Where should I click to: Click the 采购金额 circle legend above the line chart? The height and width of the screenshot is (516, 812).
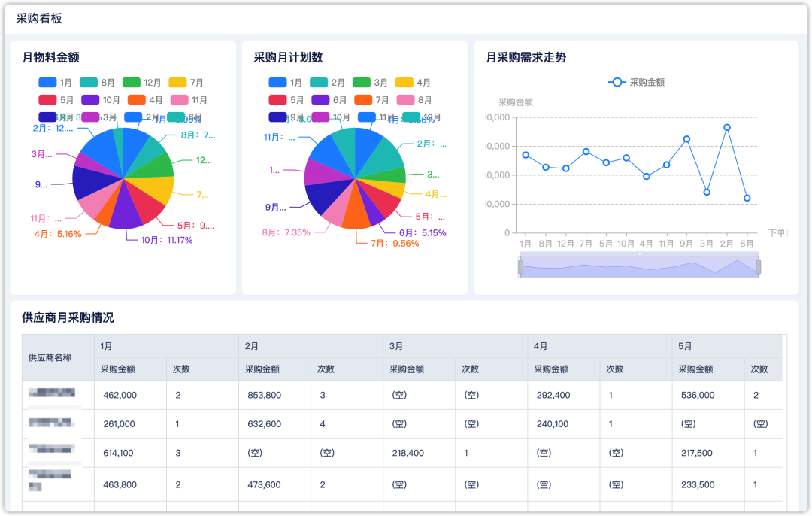coord(618,82)
